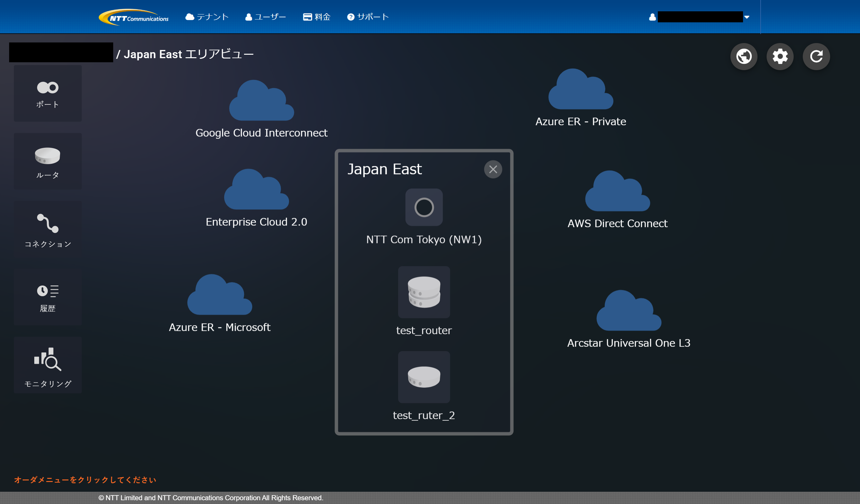Open the コネクション (Connection) sidebar icon
Screen dimensions: 860x504
coord(47,229)
